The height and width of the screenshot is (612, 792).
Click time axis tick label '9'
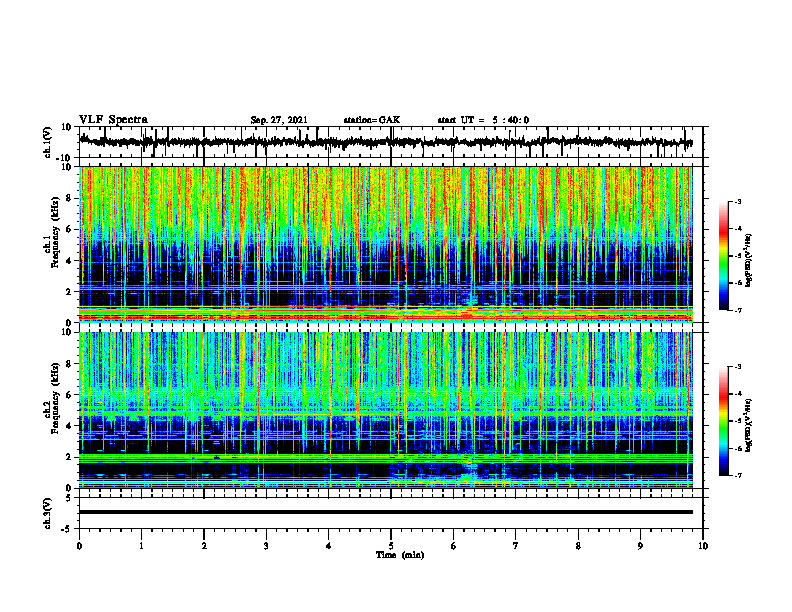pos(640,546)
